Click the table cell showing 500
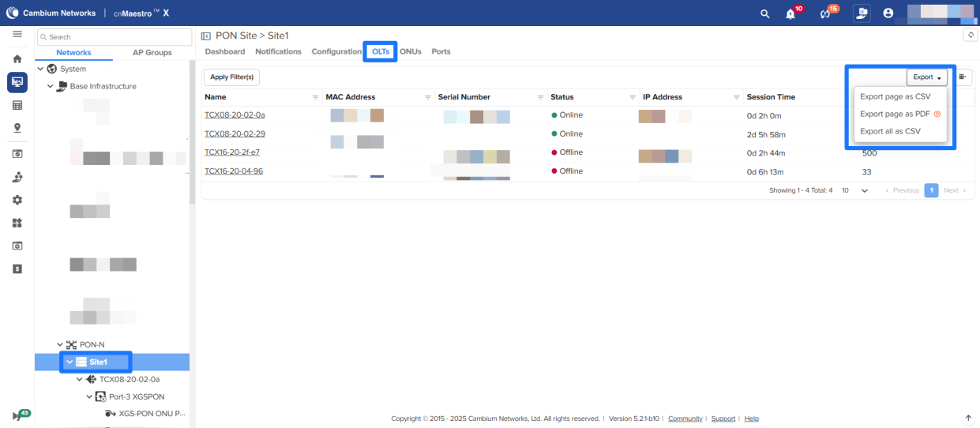 point(869,153)
